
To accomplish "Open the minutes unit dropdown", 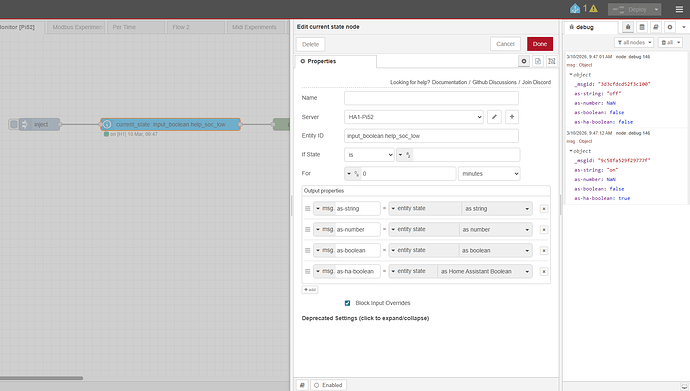I will (489, 174).
